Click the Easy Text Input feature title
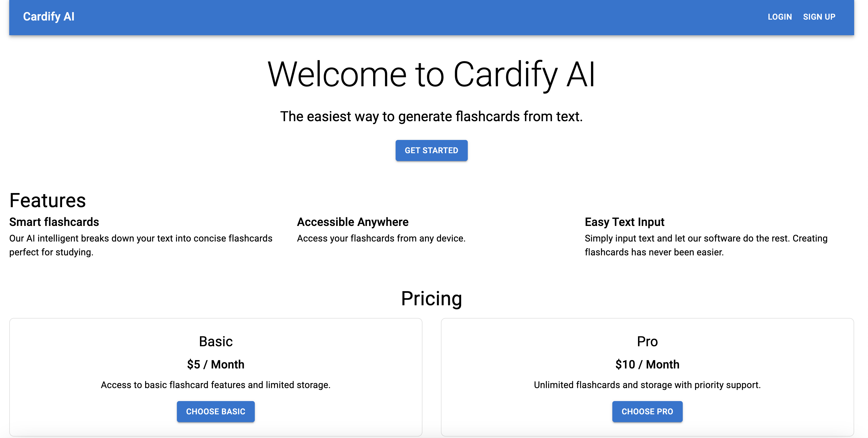 (624, 222)
